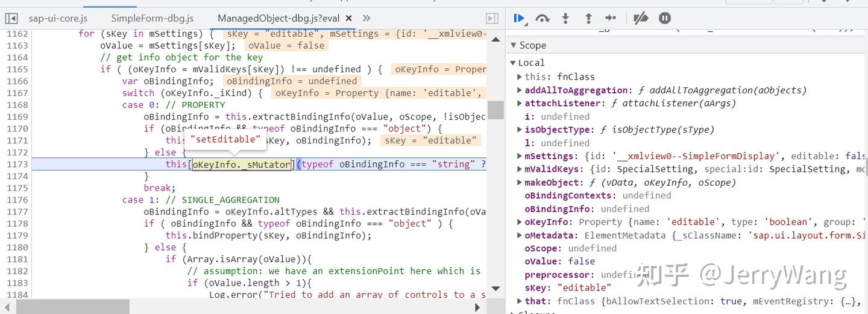The width and height of the screenshot is (868, 314).
Task: Step out of current function
Action: coord(588,19)
